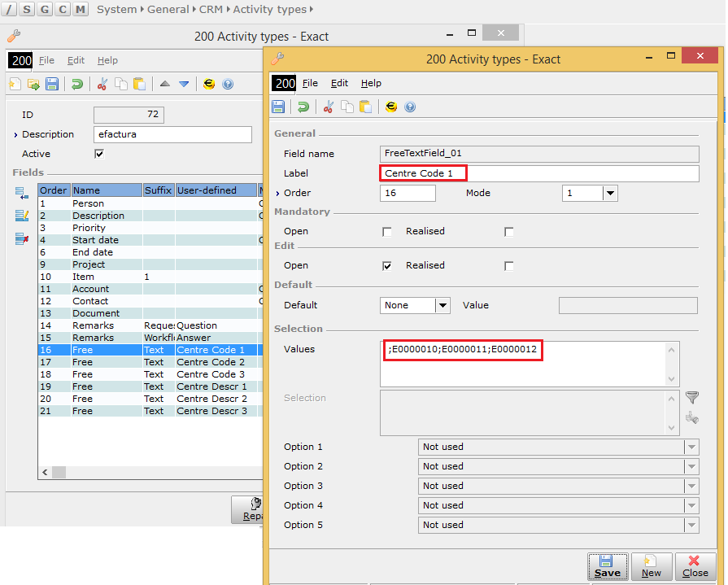Click the Undo icon in front dialog toolbar
728x585 pixels.
(303, 107)
